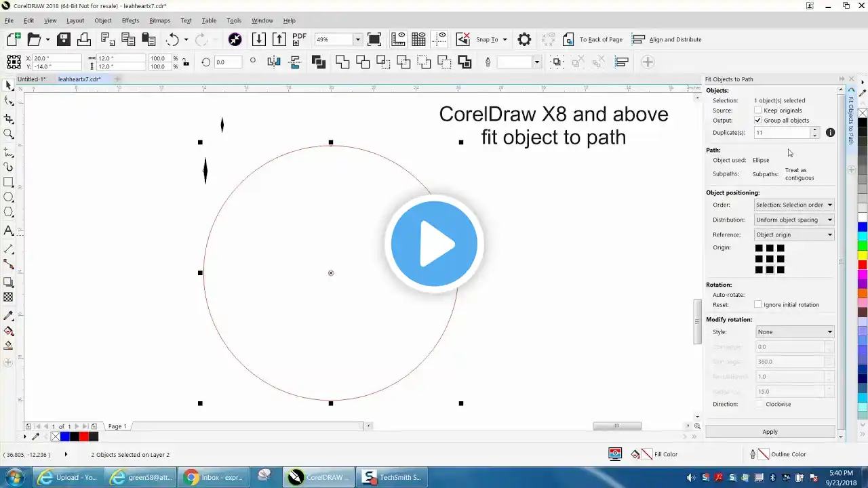Screen dimensions: 868x488
Task: Pick the blue swatch in document palette
Action: pos(65,436)
